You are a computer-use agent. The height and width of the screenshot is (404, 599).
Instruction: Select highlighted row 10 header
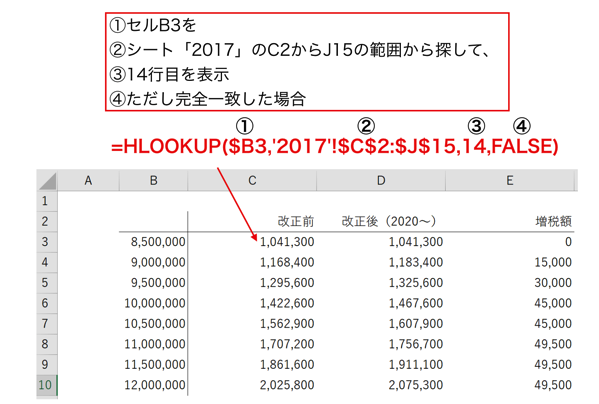(x=47, y=385)
